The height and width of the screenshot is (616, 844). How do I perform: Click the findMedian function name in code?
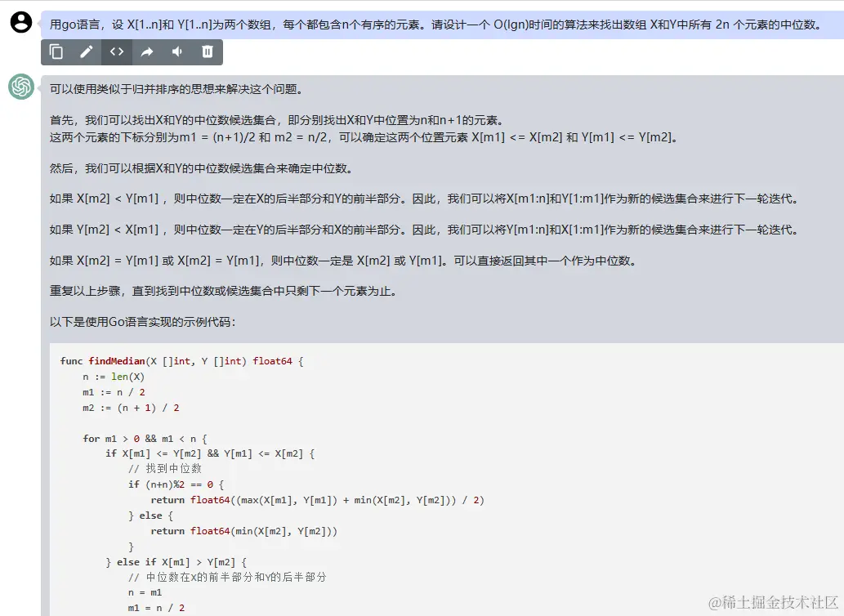click(x=117, y=360)
